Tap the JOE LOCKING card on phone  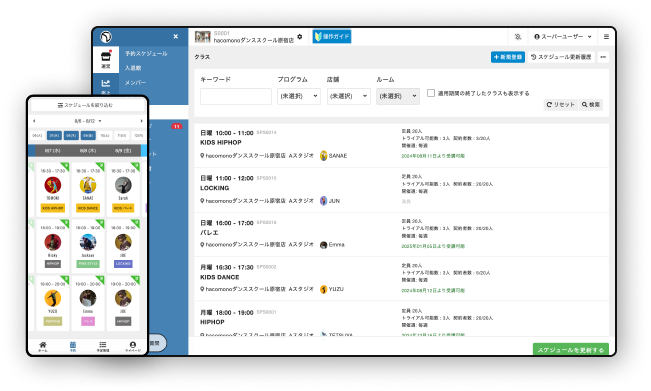(x=123, y=246)
